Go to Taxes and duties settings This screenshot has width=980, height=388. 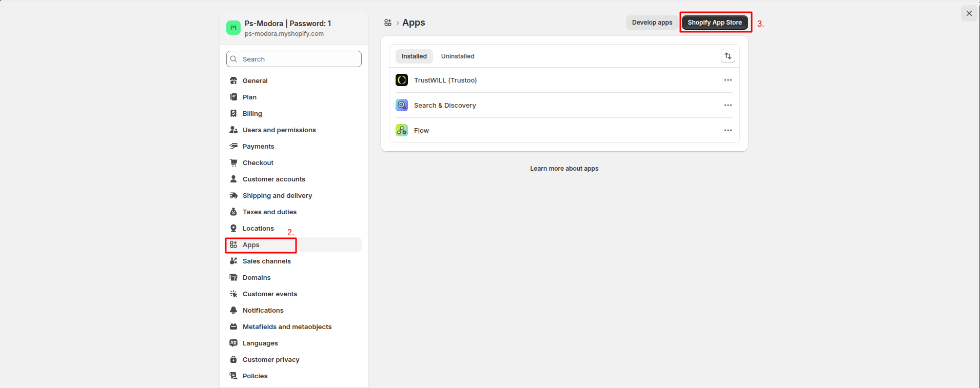pos(294,212)
